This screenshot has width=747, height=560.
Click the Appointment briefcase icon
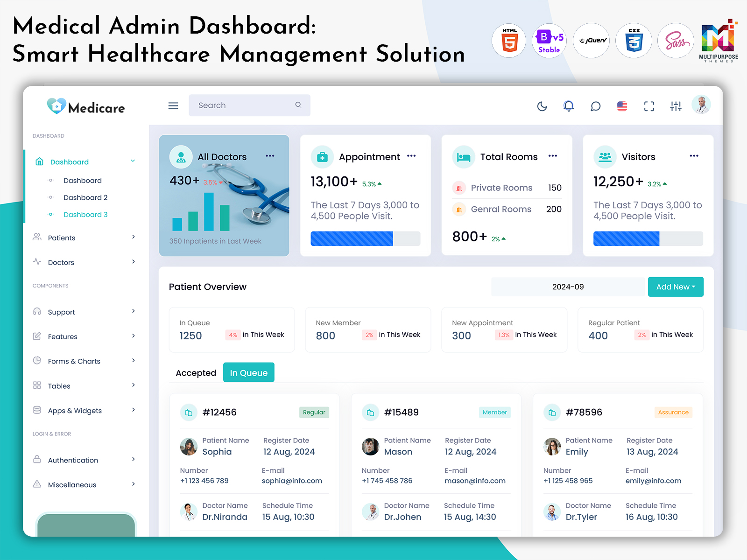click(322, 157)
